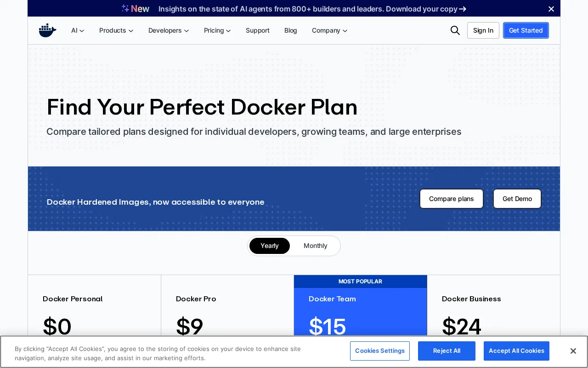
Task: Click the Compare tailored plans subtitle
Action: coord(254,132)
